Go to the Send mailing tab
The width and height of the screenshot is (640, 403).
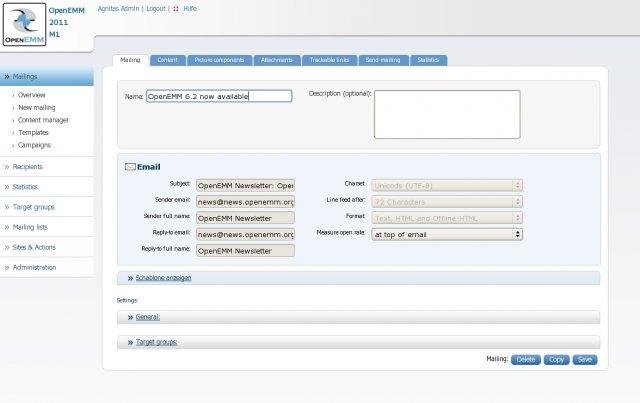click(383, 60)
